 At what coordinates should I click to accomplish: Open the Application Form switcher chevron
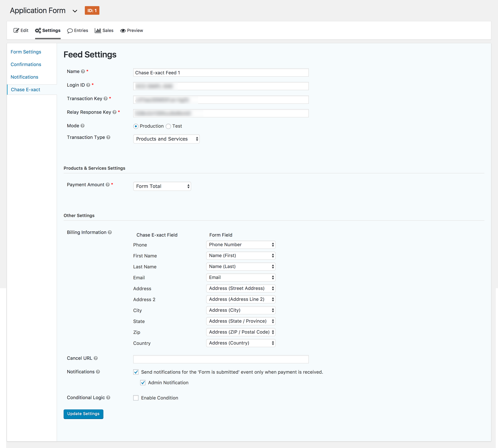[75, 11]
